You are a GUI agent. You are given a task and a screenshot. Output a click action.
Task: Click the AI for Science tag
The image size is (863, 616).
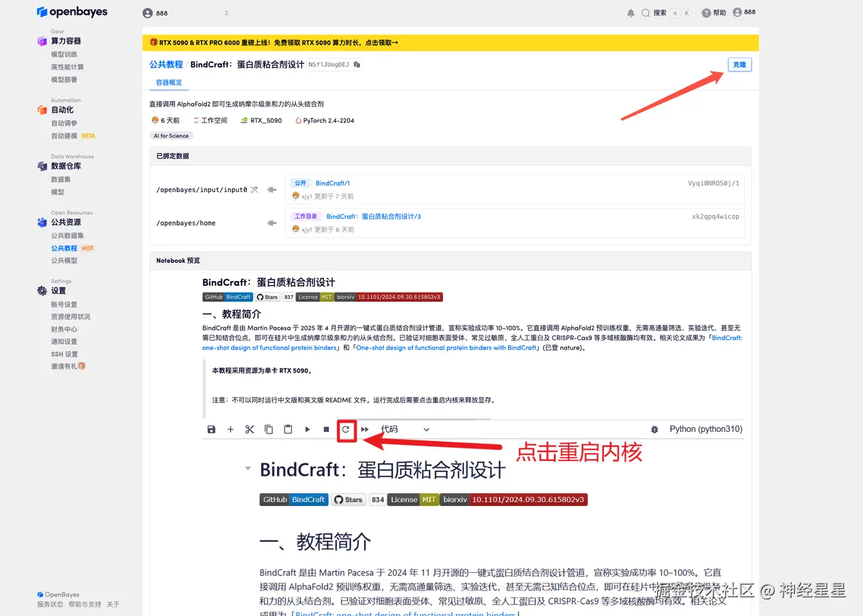171,135
